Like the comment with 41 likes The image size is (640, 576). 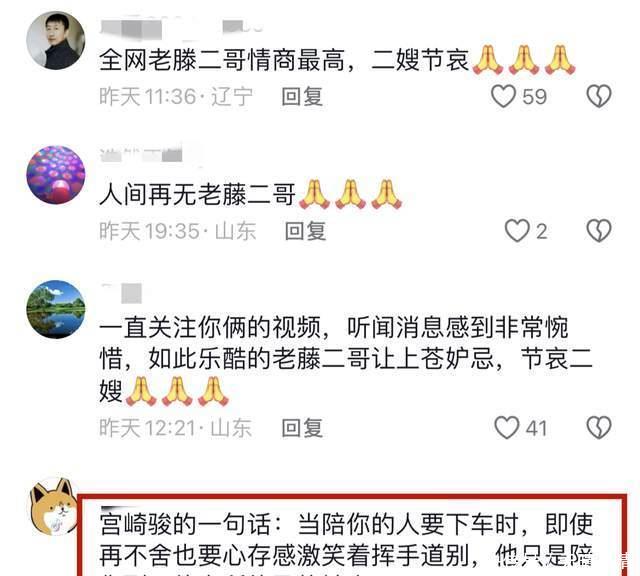[x=507, y=428]
